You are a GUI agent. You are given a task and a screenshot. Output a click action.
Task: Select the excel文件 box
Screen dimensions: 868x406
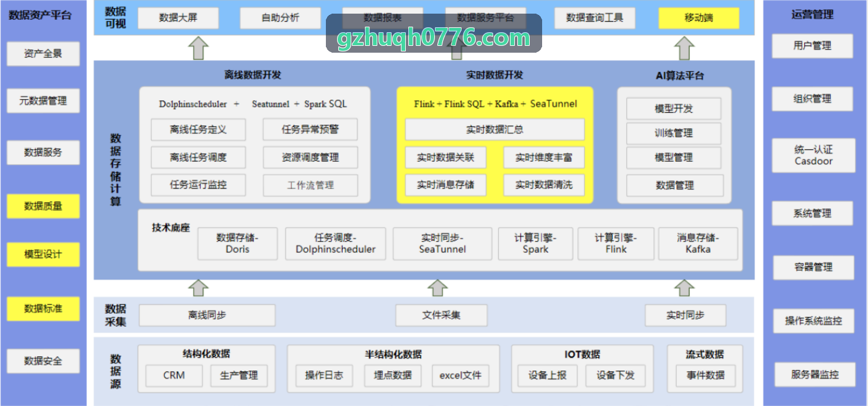(460, 376)
